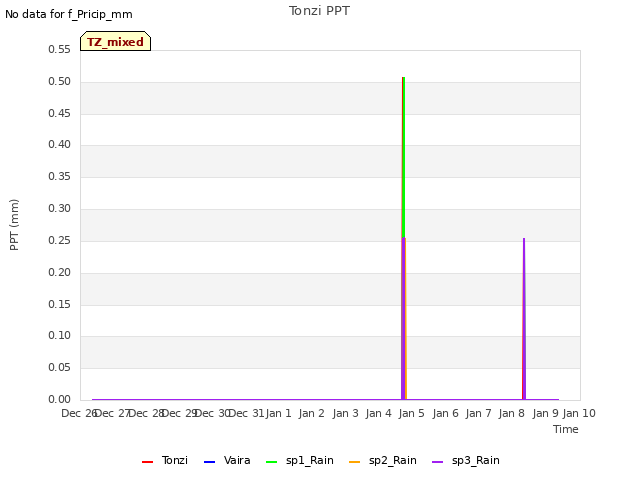
Task: Select the sp2_Rain legend entry
Action: [x=383, y=460]
